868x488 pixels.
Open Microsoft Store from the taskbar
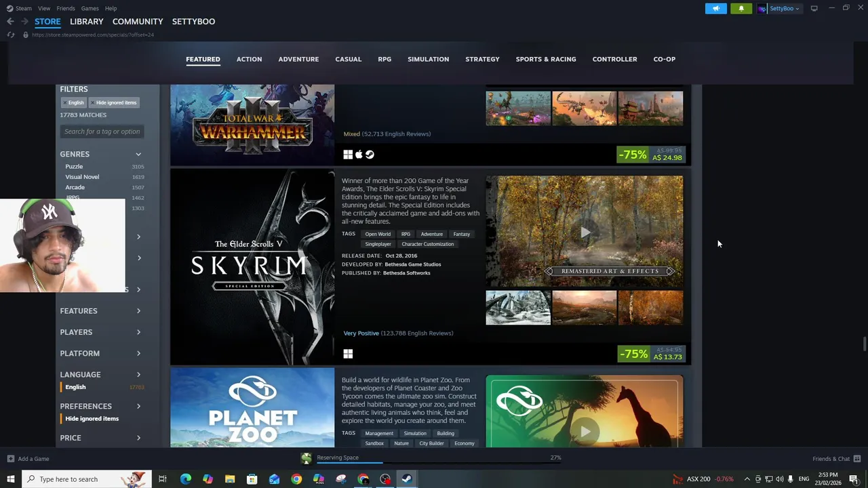pyautogui.click(x=252, y=479)
